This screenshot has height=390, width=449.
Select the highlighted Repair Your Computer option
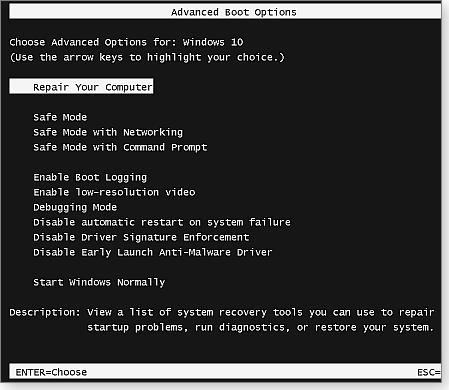[x=81, y=87]
